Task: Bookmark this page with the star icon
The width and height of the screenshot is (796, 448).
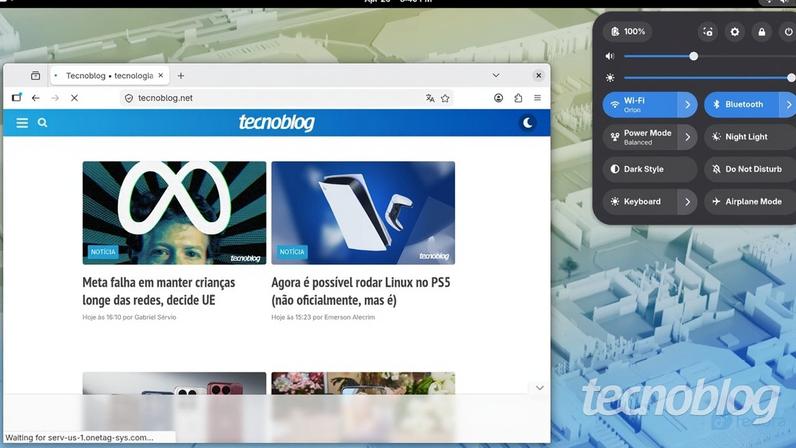Action: (x=445, y=98)
